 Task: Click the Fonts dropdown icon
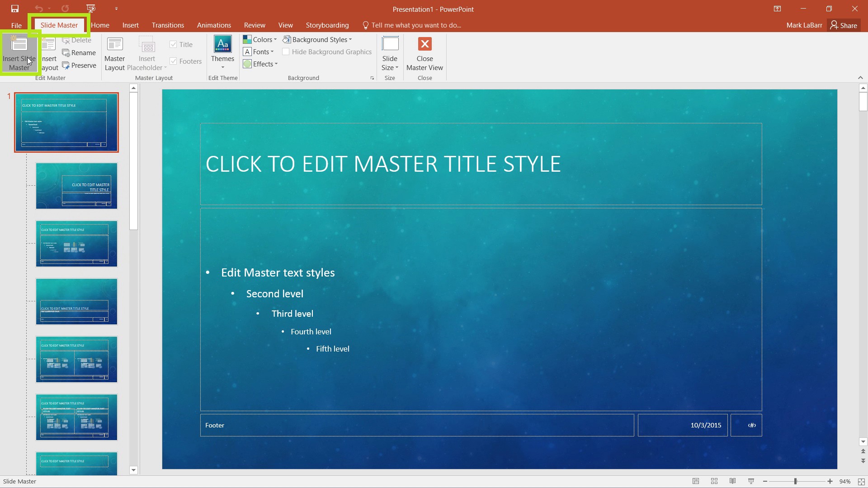click(272, 52)
